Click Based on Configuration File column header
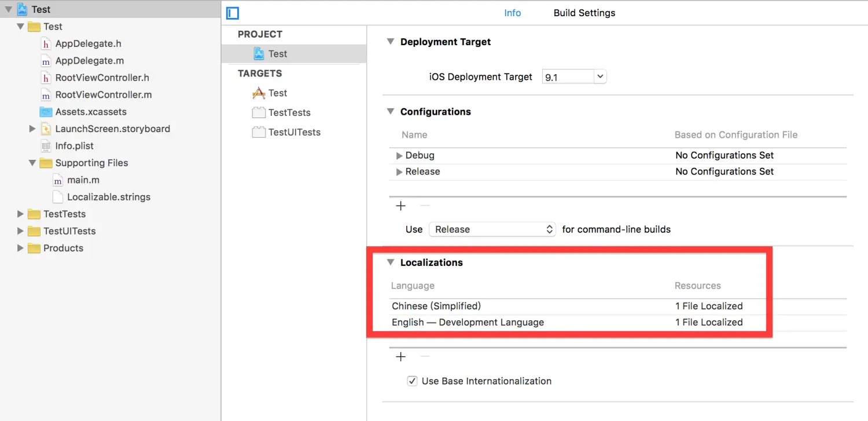Image resolution: width=868 pixels, height=421 pixels. (736, 135)
